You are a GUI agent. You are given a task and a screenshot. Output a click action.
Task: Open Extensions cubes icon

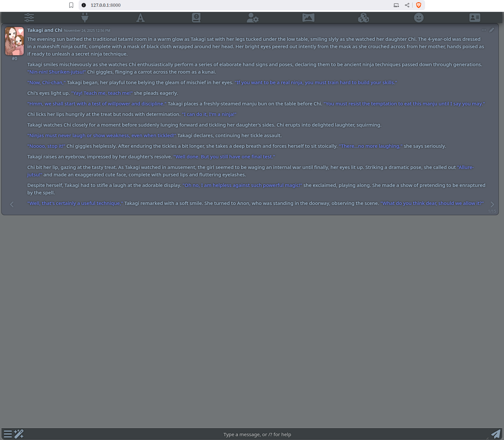point(363,18)
